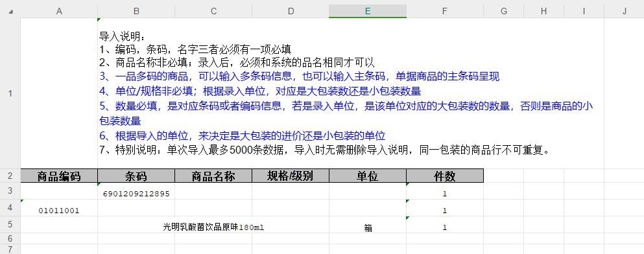Select column A header
Screen dimensions: 644x254
pyautogui.click(x=59, y=12)
